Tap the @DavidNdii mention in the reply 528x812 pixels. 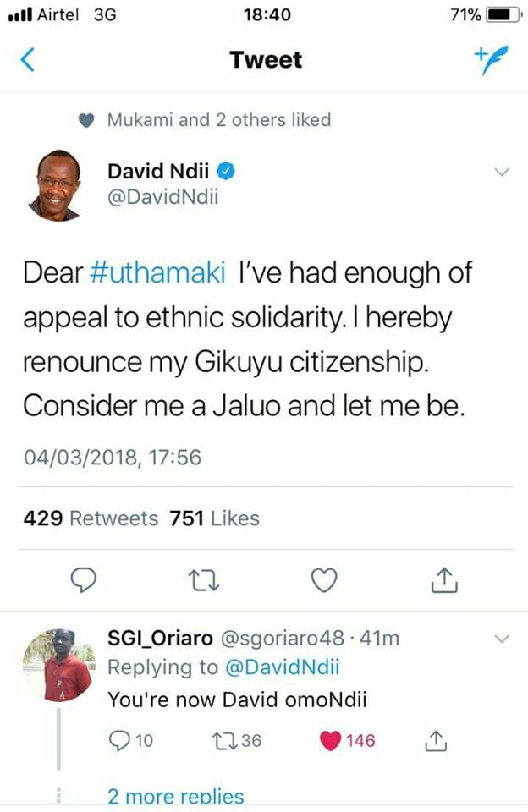click(x=281, y=667)
